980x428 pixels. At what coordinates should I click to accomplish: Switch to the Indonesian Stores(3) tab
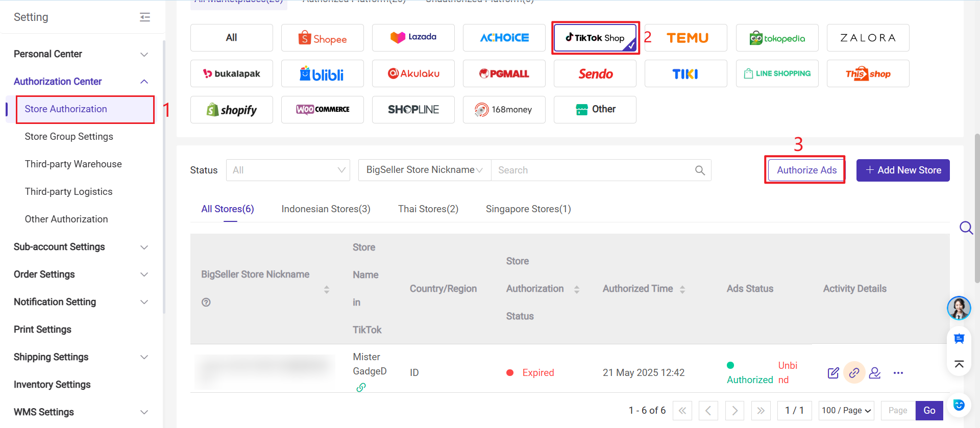326,209
